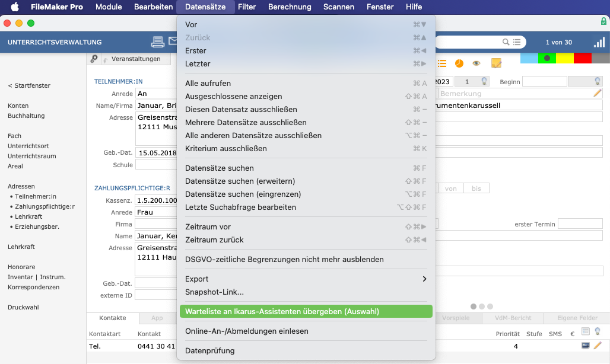Open the Module menu
610x364 pixels.
[x=109, y=7]
